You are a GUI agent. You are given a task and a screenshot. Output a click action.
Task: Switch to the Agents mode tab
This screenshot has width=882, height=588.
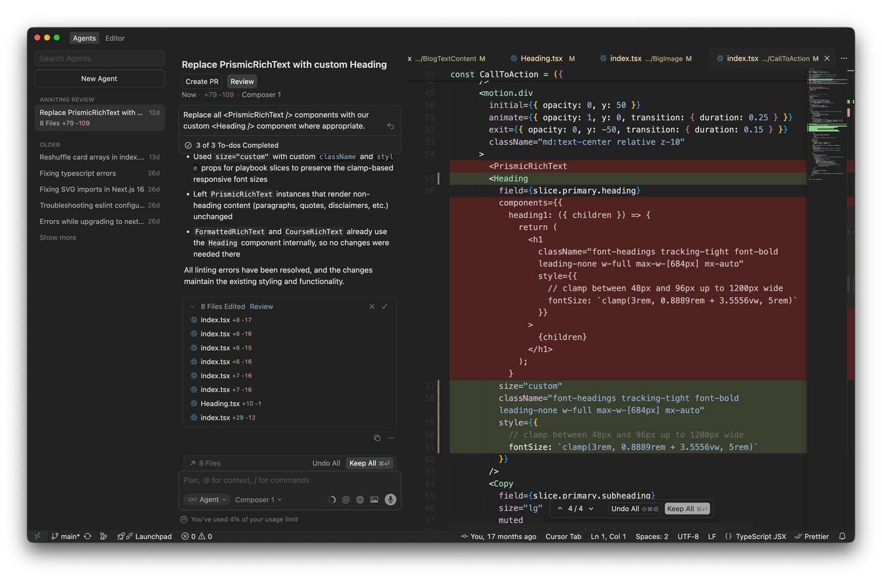[x=84, y=38]
